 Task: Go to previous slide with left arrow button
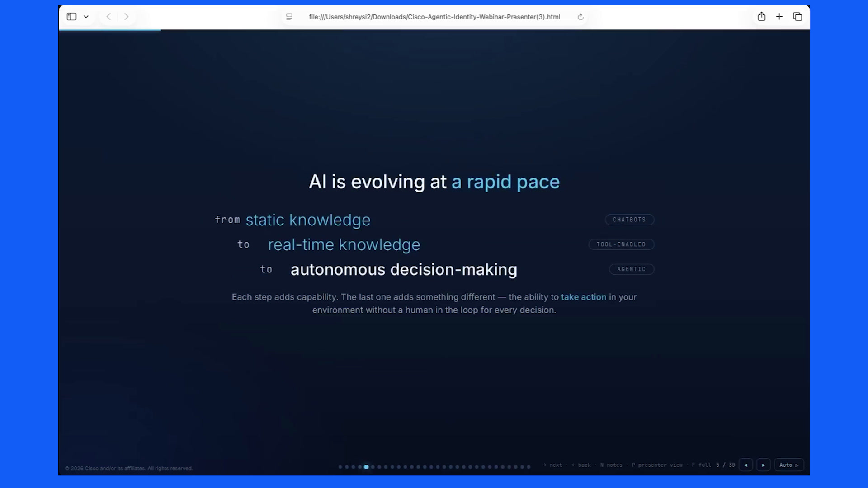point(746,465)
